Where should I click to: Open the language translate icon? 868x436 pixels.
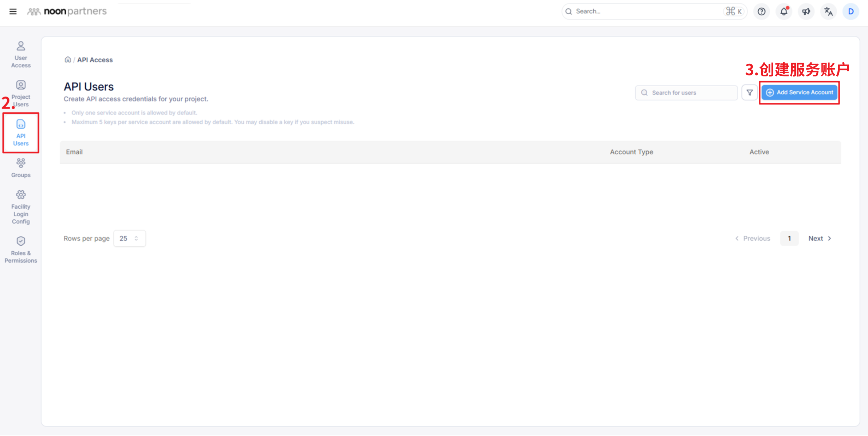tap(828, 11)
